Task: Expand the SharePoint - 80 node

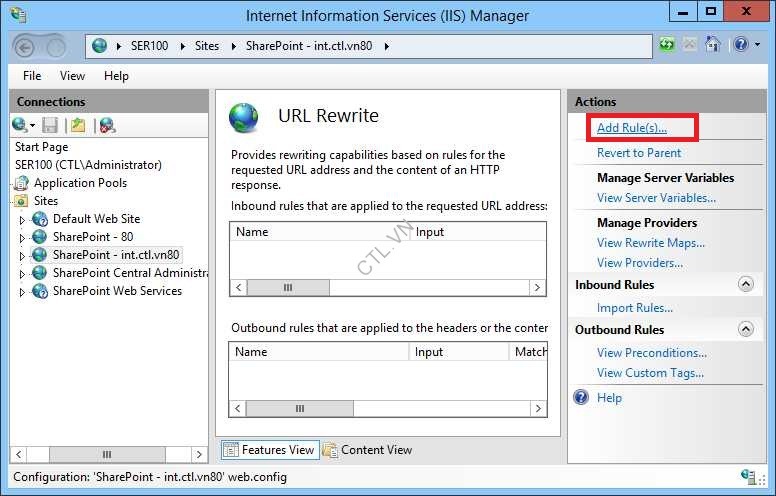Action: point(22,238)
